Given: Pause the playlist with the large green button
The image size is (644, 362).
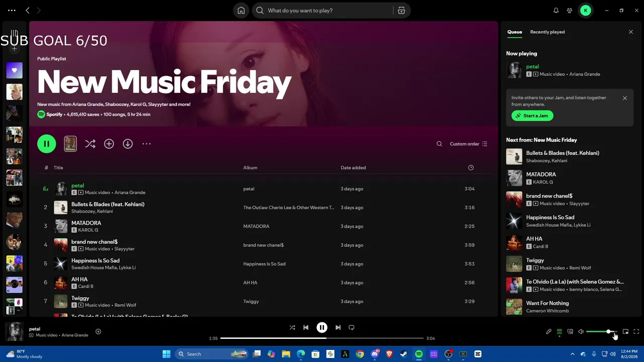Looking at the screenshot, I should [x=46, y=144].
